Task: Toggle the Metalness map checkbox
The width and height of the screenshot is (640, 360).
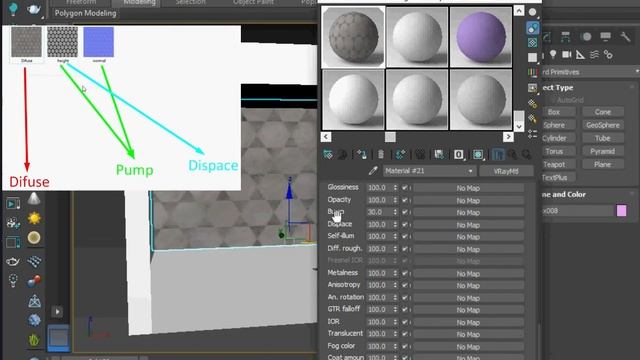Action: pyautogui.click(x=404, y=273)
